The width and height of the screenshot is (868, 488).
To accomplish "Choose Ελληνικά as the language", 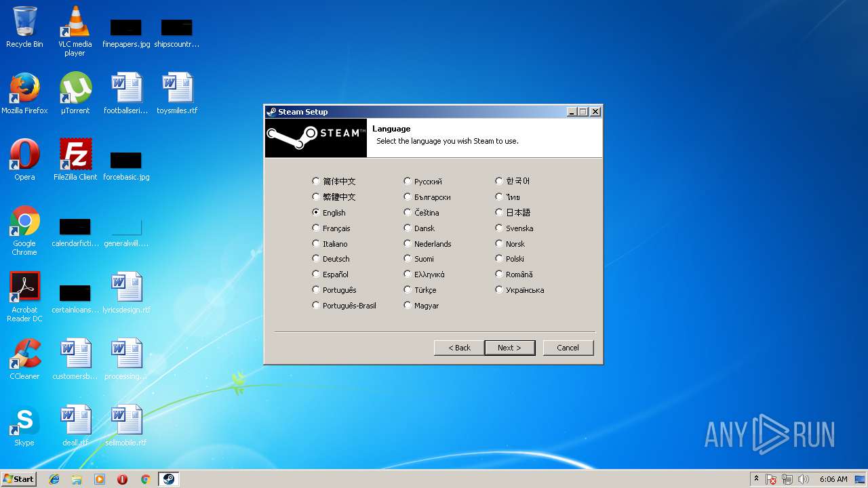I will pos(425,274).
